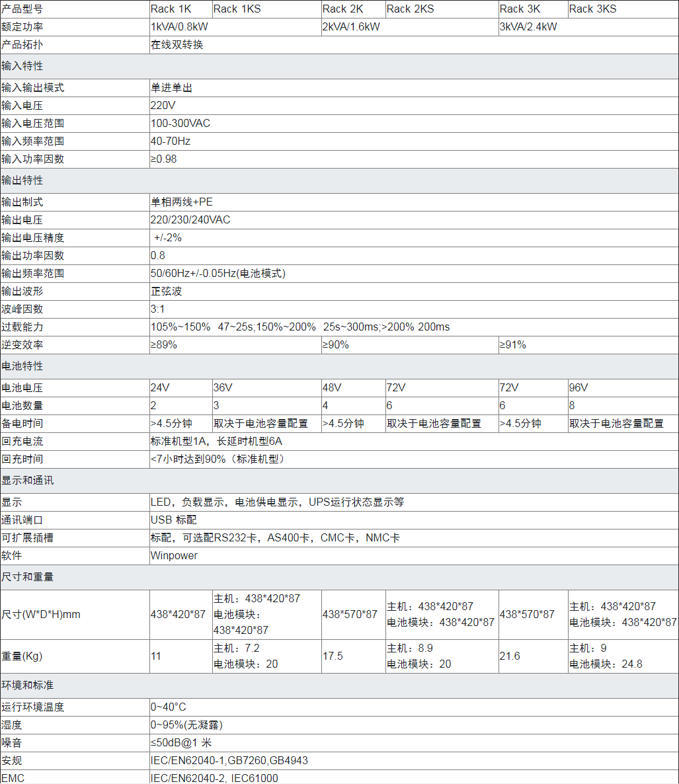Click the Rack 3KS column header
The height and width of the screenshot is (784, 679).
click(x=593, y=9)
